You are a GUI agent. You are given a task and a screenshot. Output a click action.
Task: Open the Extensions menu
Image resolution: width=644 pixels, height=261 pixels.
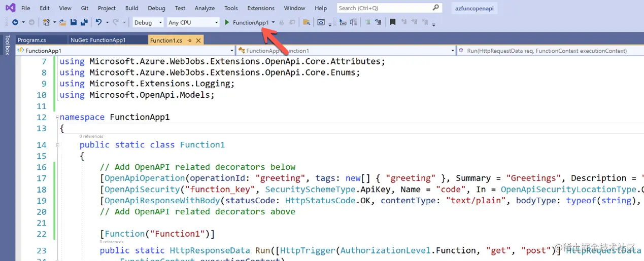pyautogui.click(x=261, y=8)
